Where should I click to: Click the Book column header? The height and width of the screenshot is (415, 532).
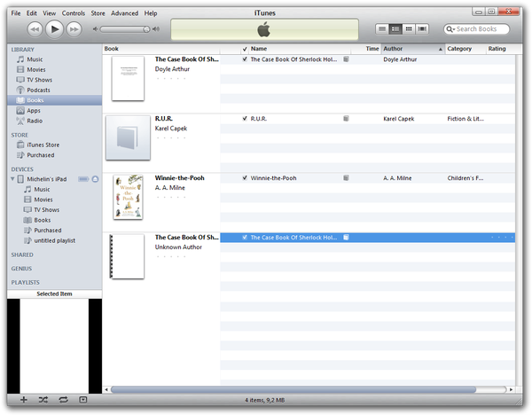point(161,49)
